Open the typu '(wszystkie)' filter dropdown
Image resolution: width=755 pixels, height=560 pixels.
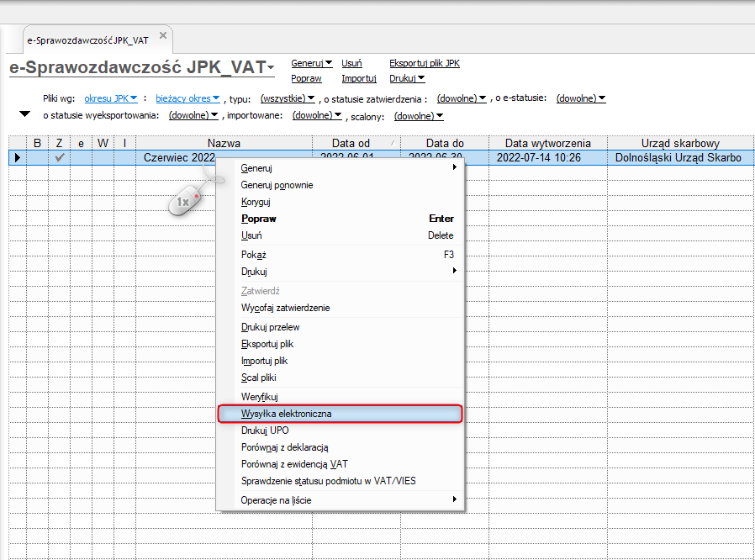coord(288,98)
